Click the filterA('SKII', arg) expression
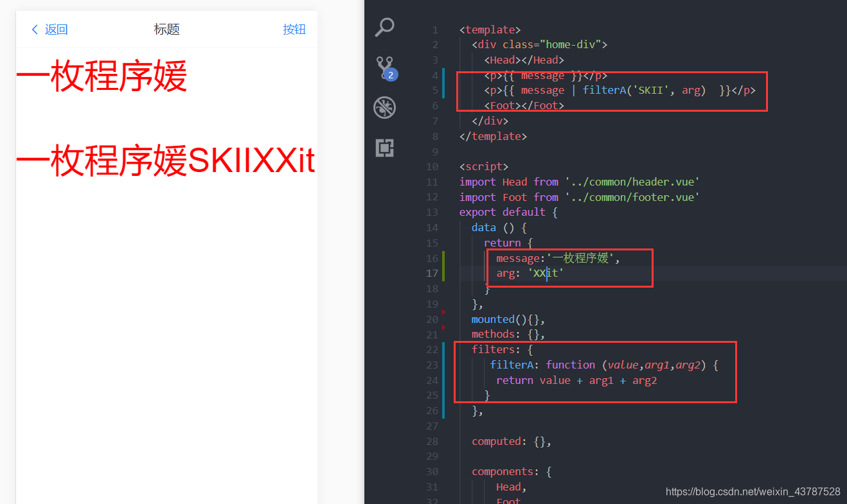The height and width of the screenshot is (504, 847). point(644,91)
